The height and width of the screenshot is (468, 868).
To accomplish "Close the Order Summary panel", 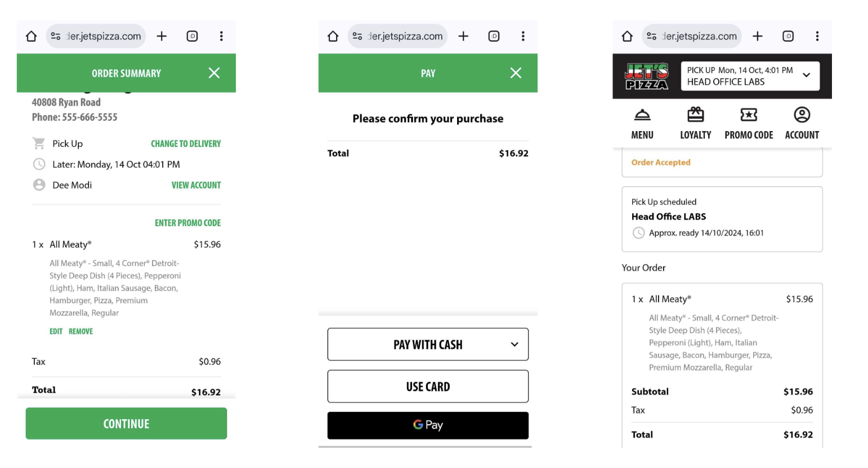I will tap(214, 73).
